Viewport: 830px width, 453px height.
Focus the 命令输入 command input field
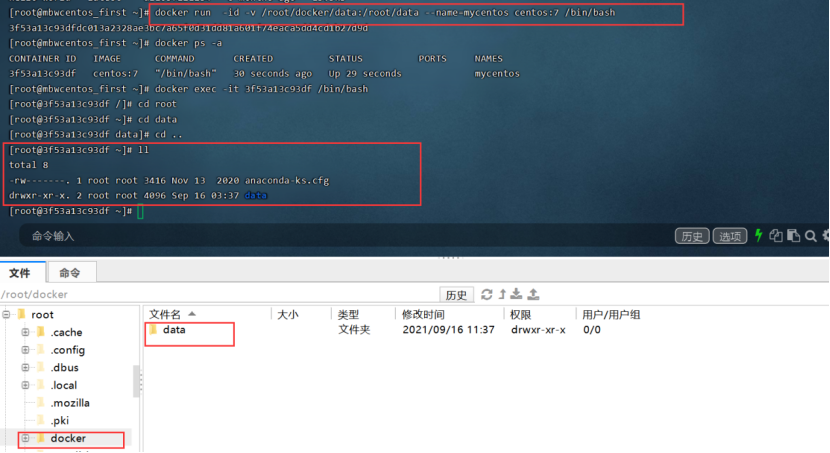tap(344, 236)
